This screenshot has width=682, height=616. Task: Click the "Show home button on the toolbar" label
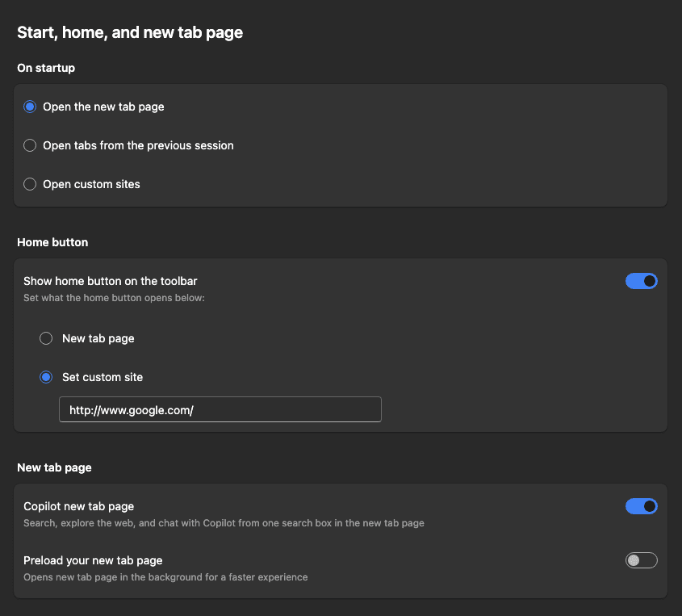point(111,281)
